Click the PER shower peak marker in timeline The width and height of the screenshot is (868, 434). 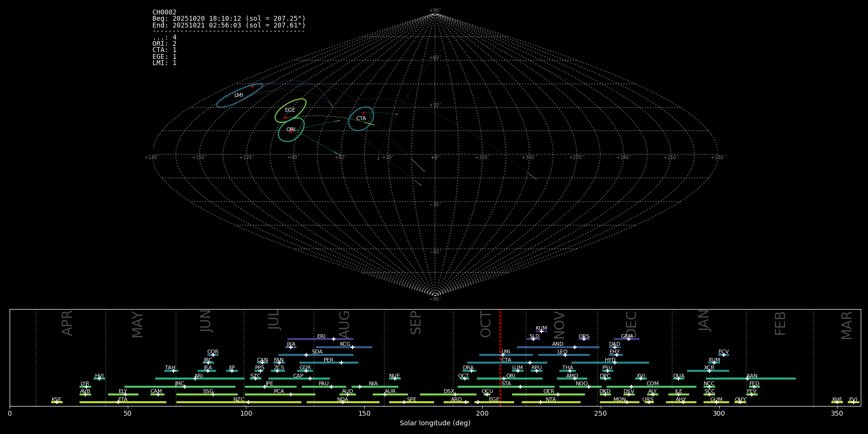[x=341, y=363]
